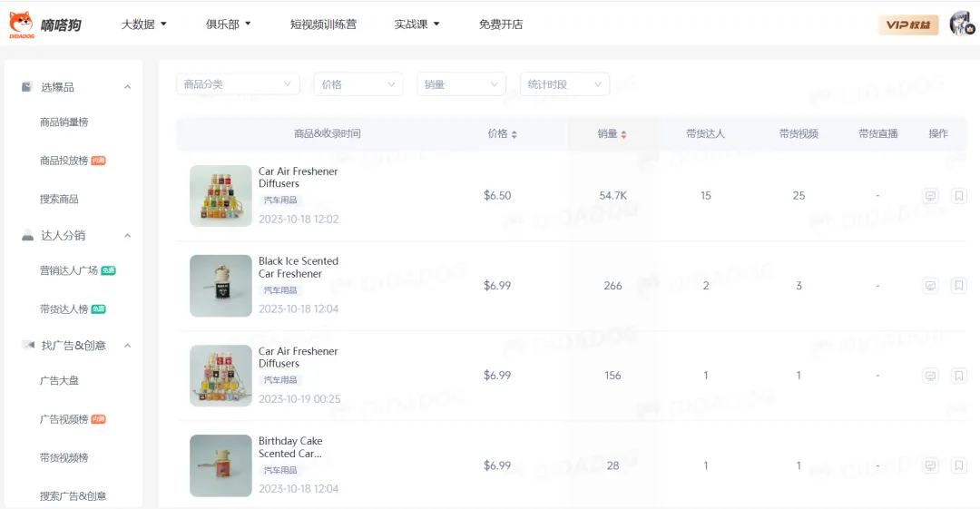Click the 带货达人 column header
This screenshot has width=980, height=509.
[x=705, y=133]
